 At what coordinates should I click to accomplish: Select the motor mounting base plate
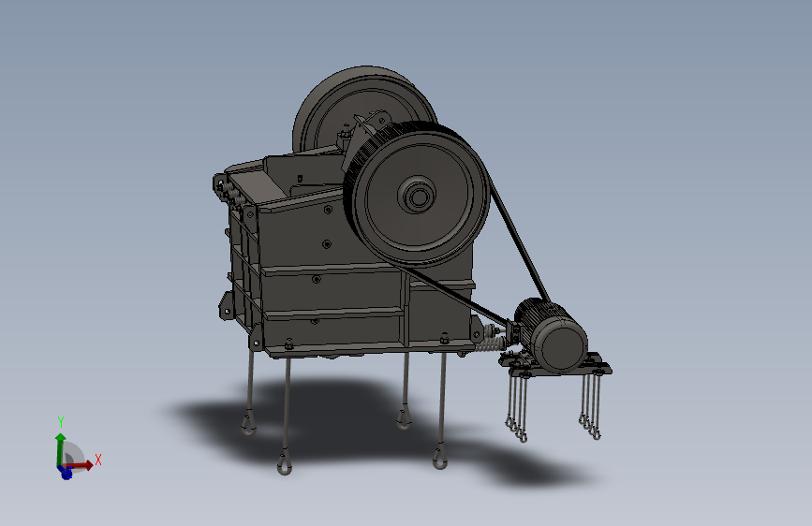tap(555, 366)
